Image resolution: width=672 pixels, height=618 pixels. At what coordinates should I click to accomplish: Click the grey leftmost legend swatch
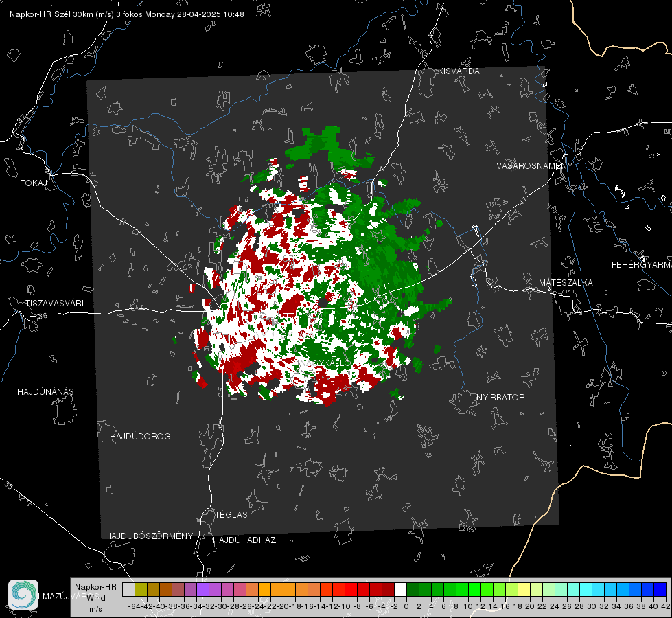pyautogui.click(x=128, y=589)
